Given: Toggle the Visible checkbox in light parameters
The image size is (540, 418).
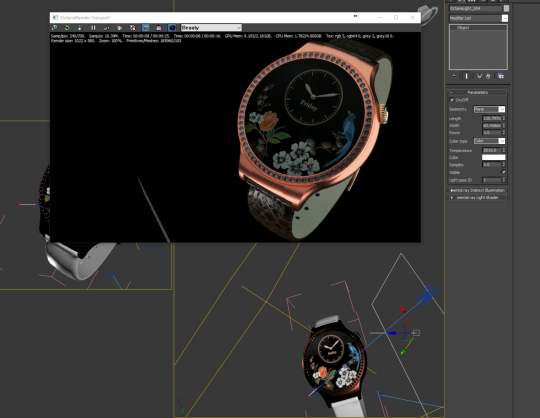Looking at the screenshot, I should pos(503,172).
